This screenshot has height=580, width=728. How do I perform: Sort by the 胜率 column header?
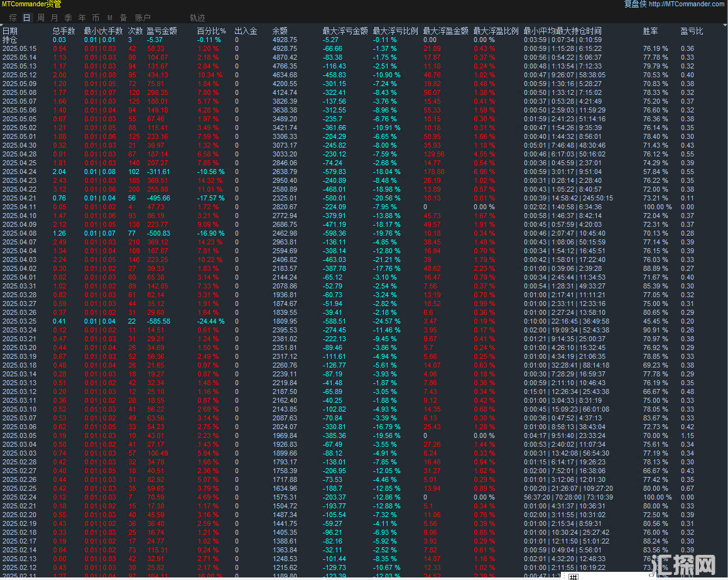[651, 31]
